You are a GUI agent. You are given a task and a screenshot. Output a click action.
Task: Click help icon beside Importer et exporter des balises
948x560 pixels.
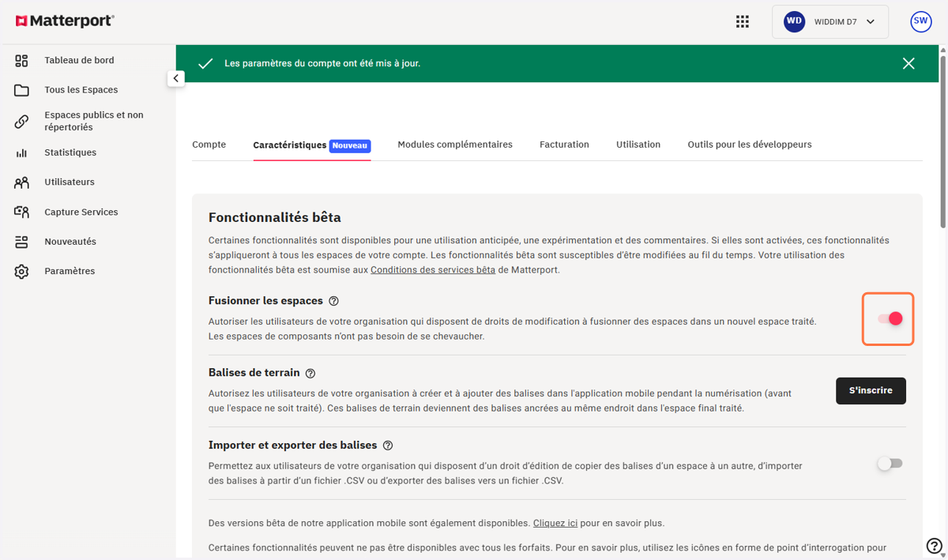tap(387, 445)
